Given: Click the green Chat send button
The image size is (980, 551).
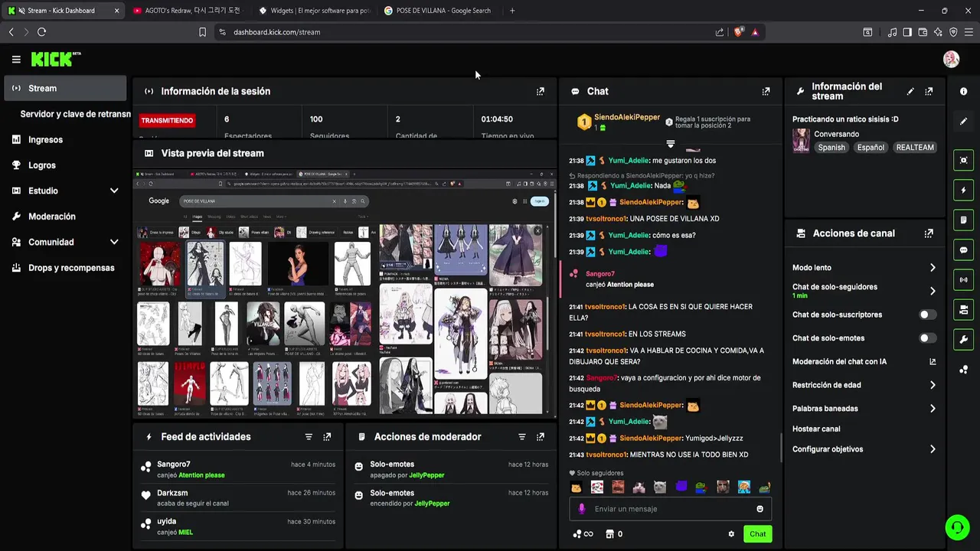Looking at the screenshot, I should click(757, 534).
